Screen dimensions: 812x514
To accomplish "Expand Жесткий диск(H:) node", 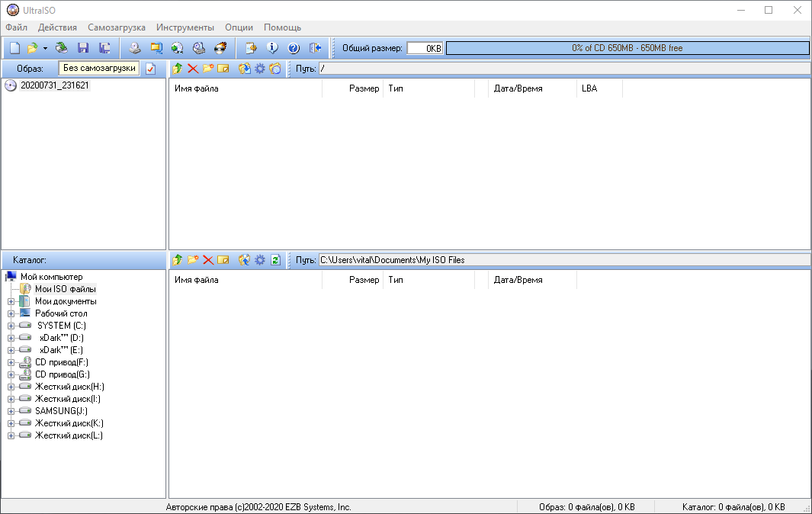I will click(x=11, y=387).
